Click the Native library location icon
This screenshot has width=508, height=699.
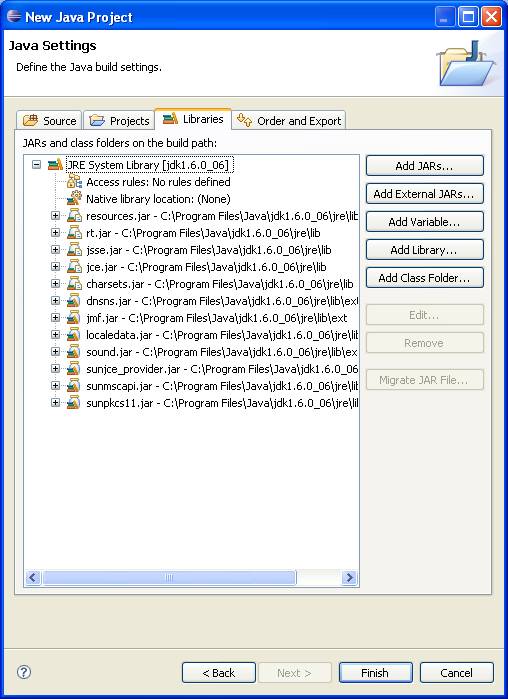pos(74,199)
